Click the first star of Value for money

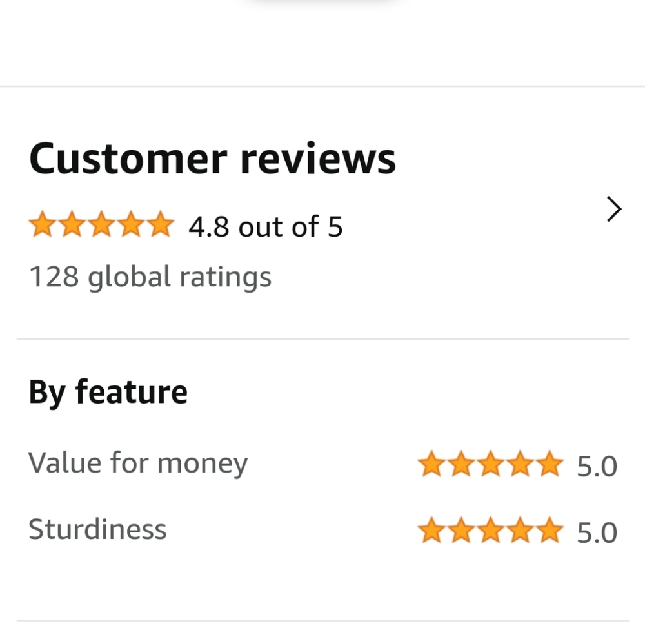coord(431,465)
